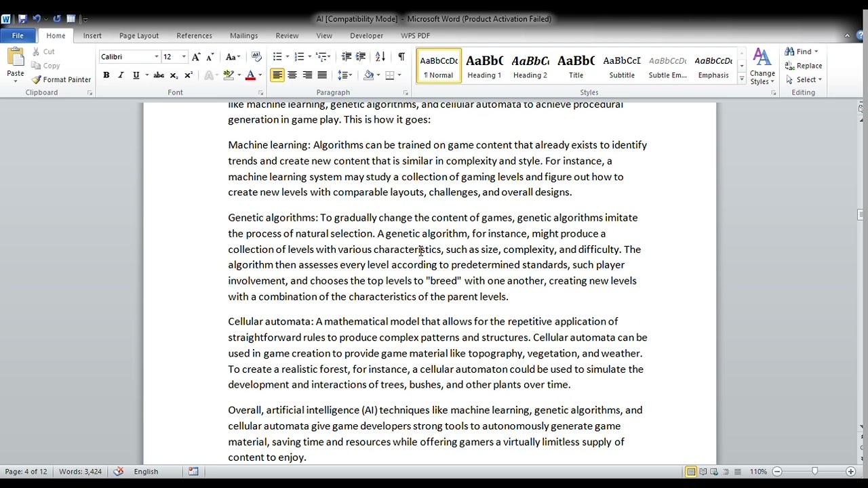
Task: Undo the last action in the title bar
Action: pyautogui.click(x=37, y=19)
